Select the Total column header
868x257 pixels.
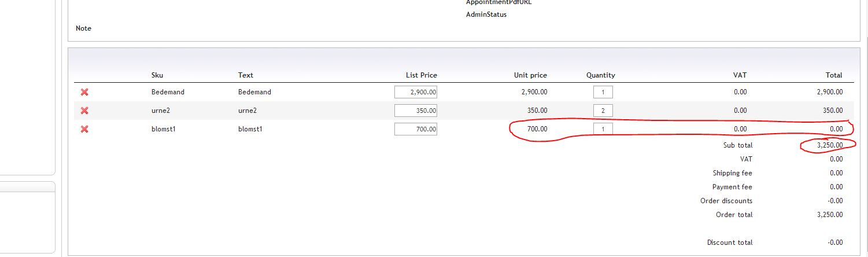(834, 75)
